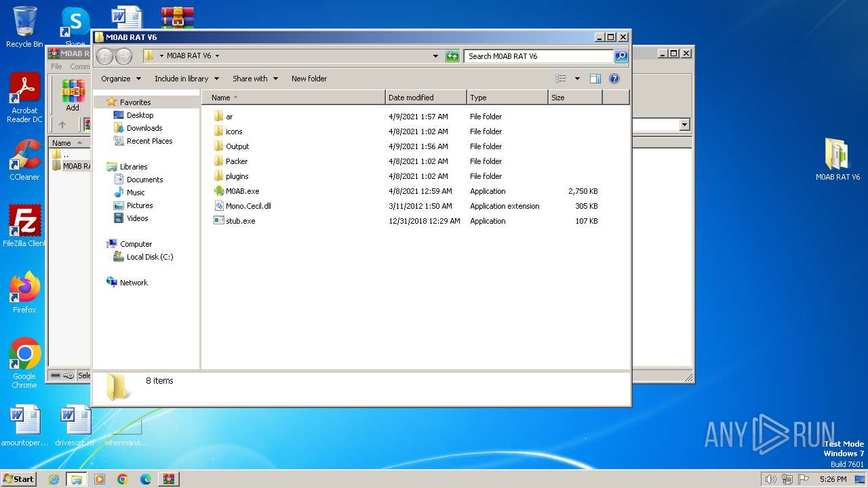Open Internet Explorer from taskbar
This screenshot has height=488, width=868.
(x=54, y=479)
